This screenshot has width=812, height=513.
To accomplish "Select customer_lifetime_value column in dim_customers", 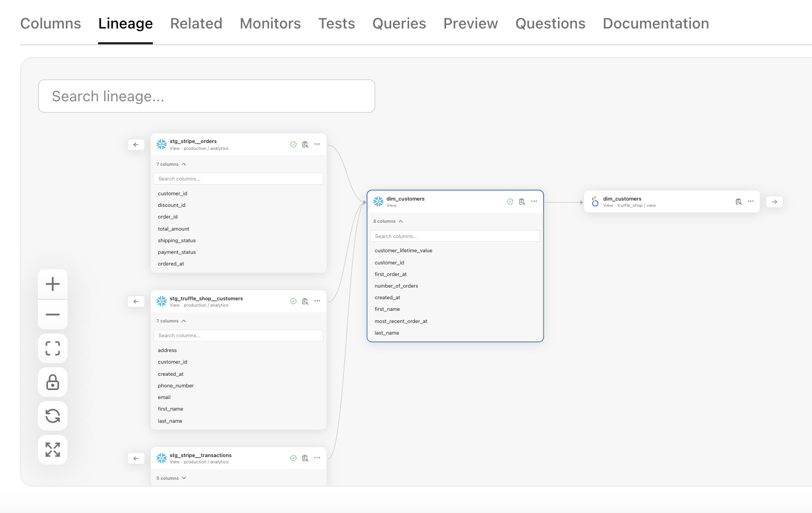I will click(403, 251).
